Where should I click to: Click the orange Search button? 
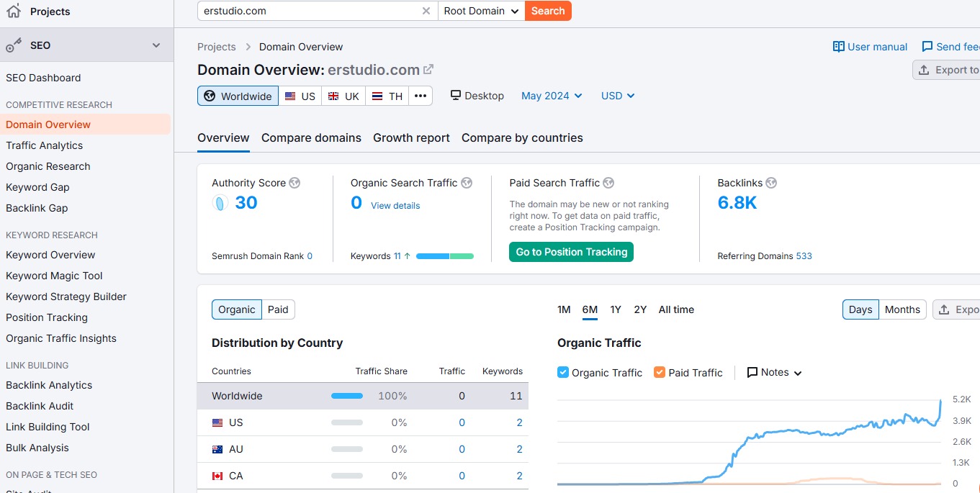pos(548,11)
